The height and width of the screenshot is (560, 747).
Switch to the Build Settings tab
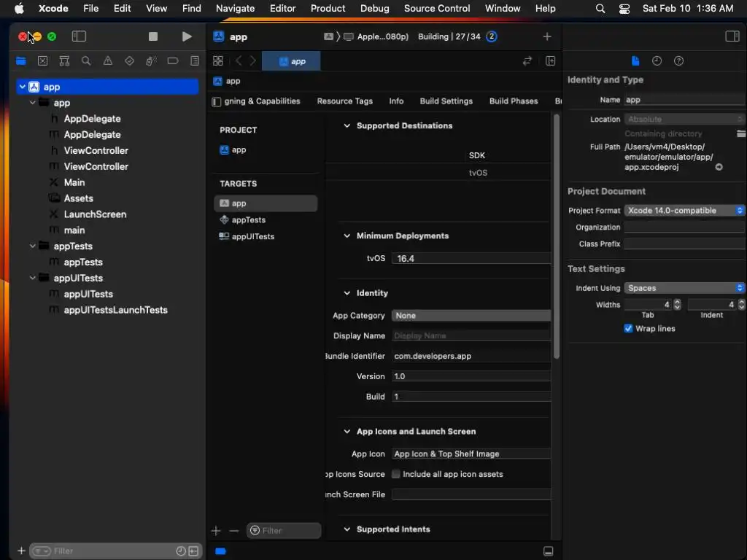pyautogui.click(x=446, y=101)
